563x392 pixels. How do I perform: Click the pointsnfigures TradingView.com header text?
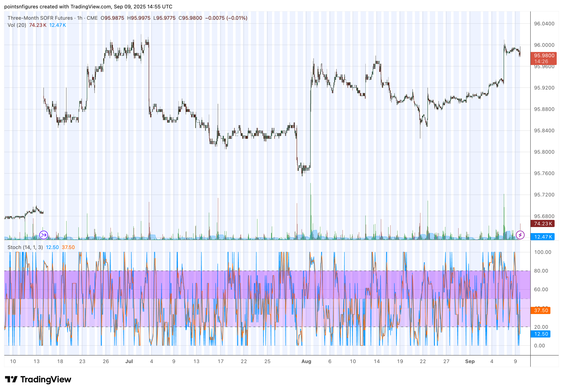(x=88, y=7)
